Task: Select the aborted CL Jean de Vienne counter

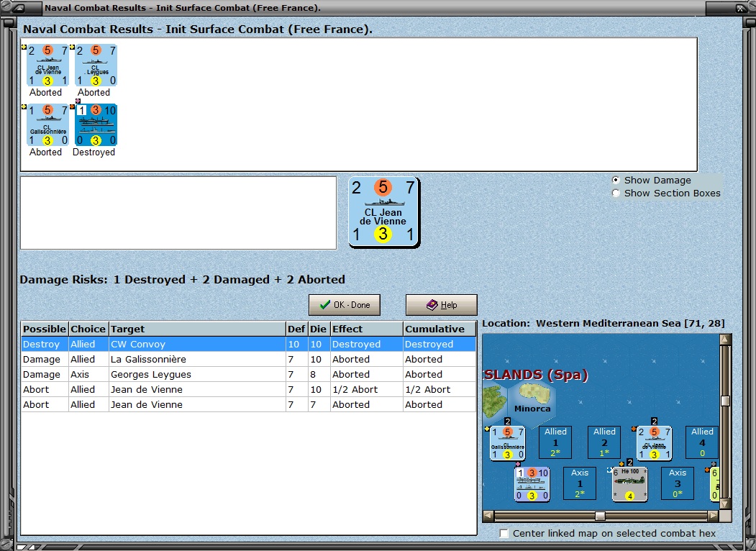Action: (x=47, y=65)
